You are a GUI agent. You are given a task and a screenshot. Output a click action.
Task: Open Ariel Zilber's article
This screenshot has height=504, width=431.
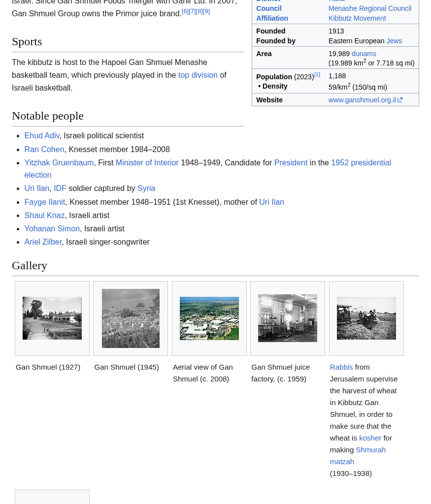(x=43, y=242)
